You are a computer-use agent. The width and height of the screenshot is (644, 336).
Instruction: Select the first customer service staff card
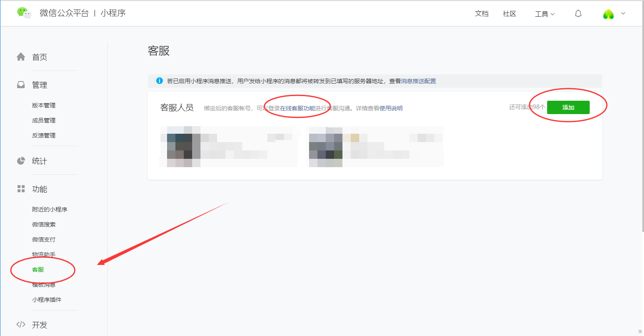pyautogui.click(x=228, y=146)
